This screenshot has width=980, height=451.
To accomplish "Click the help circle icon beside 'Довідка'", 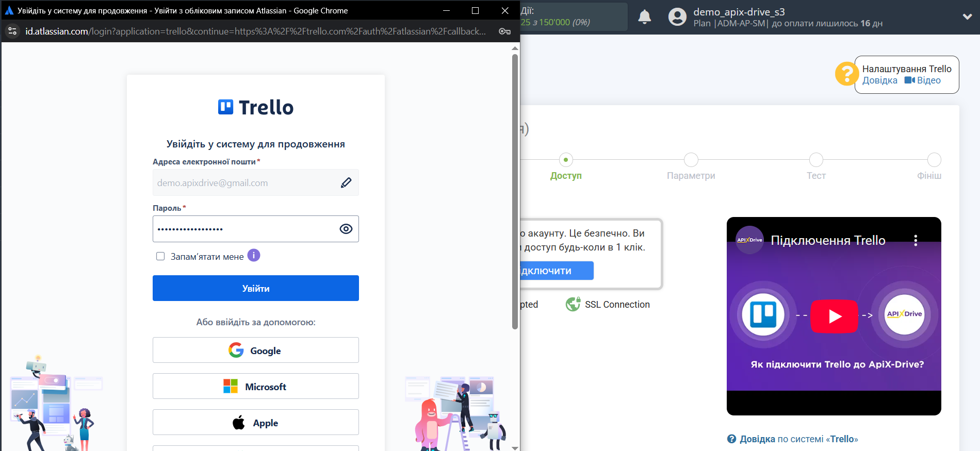I will click(731, 439).
